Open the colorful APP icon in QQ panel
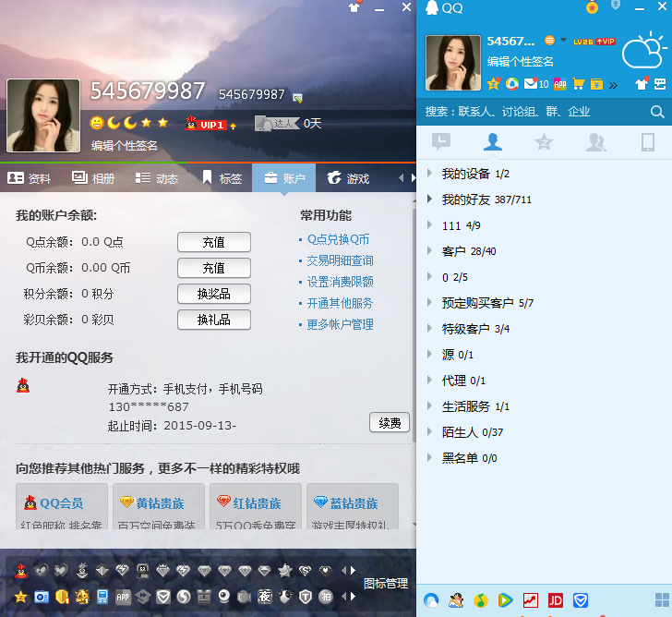The image size is (672, 617). point(560,84)
